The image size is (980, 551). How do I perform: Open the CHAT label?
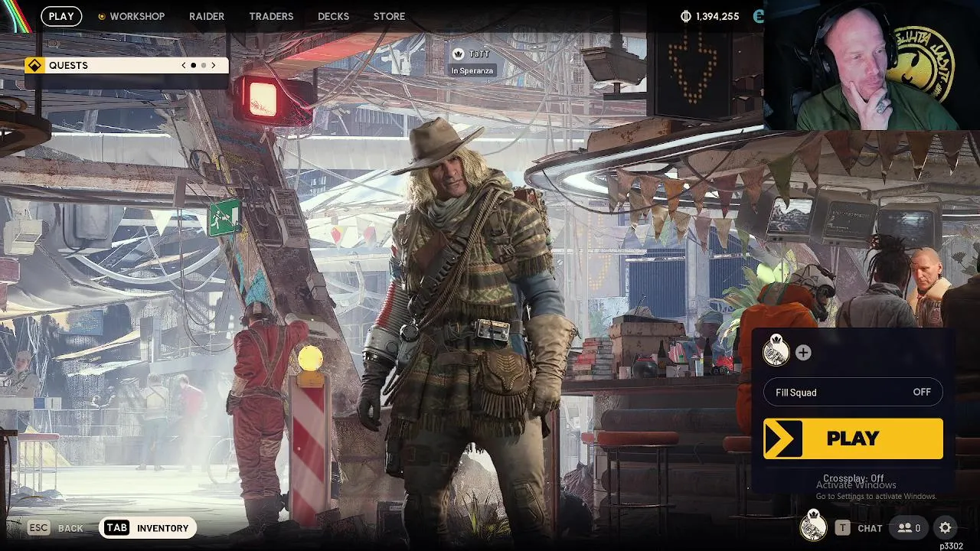[870, 528]
